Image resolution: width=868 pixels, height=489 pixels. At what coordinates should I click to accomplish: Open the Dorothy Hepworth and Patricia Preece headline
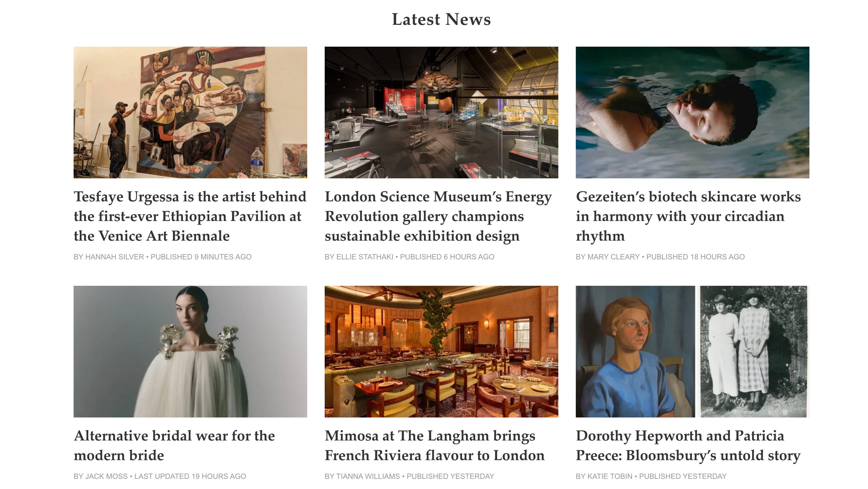coord(688,445)
